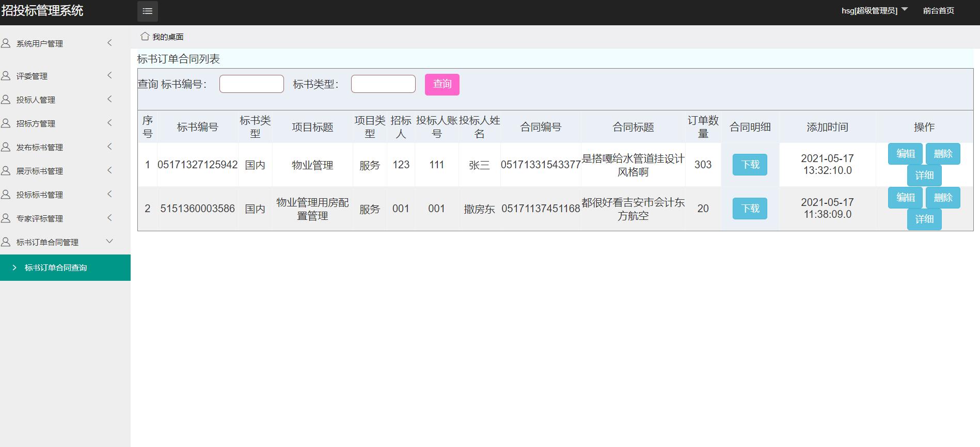
Task: Delete the 物业管理 row (删除)
Action: click(943, 154)
